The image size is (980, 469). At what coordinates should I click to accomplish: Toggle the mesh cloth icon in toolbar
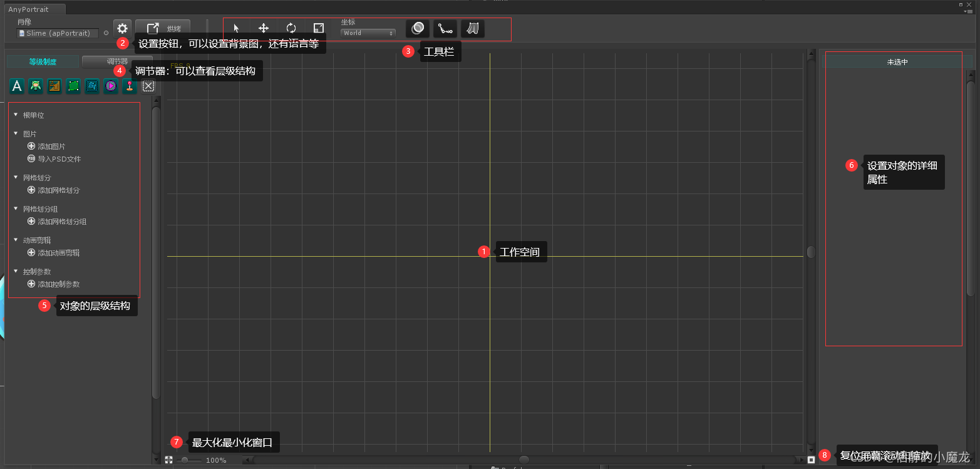click(x=473, y=28)
